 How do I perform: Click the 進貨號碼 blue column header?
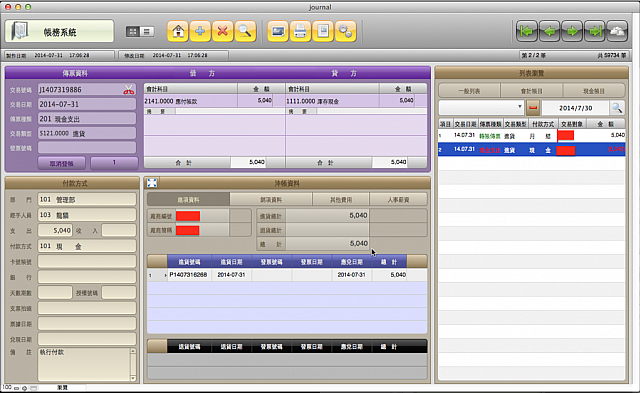point(189,262)
